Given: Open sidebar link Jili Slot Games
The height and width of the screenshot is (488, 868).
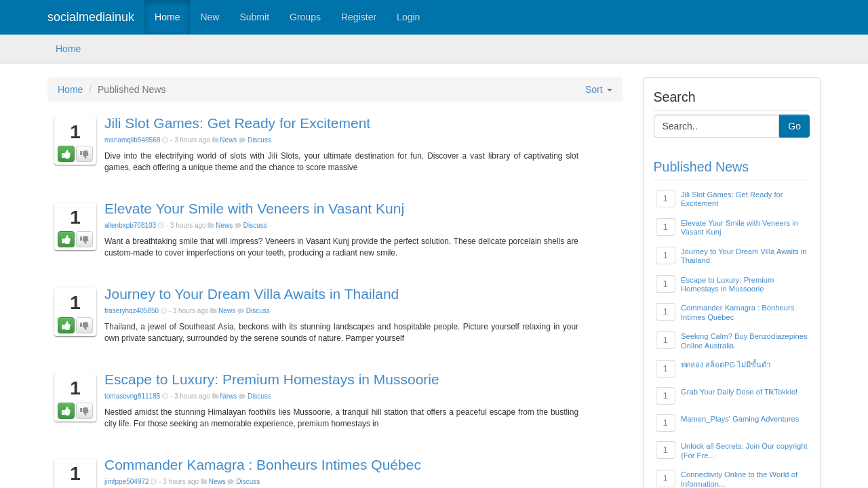Looking at the screenshot, I should (x=732, y=199).
